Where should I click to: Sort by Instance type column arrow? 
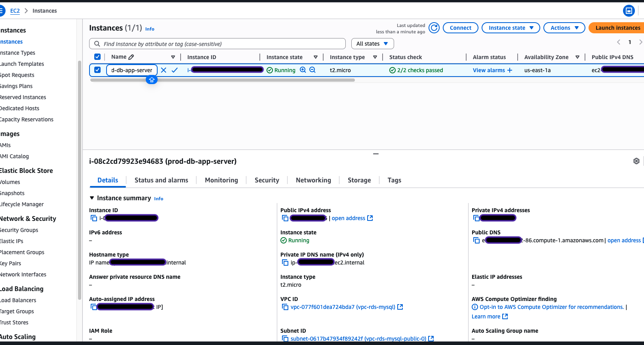(375, 57)
